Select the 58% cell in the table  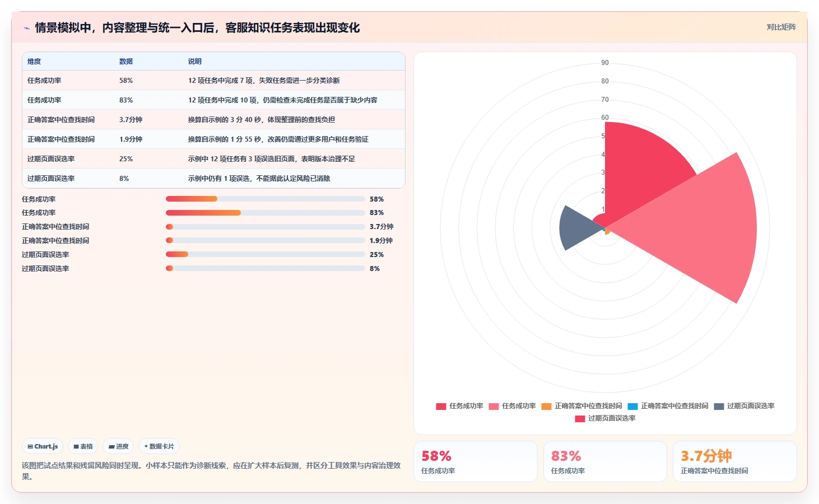(126, 81)
